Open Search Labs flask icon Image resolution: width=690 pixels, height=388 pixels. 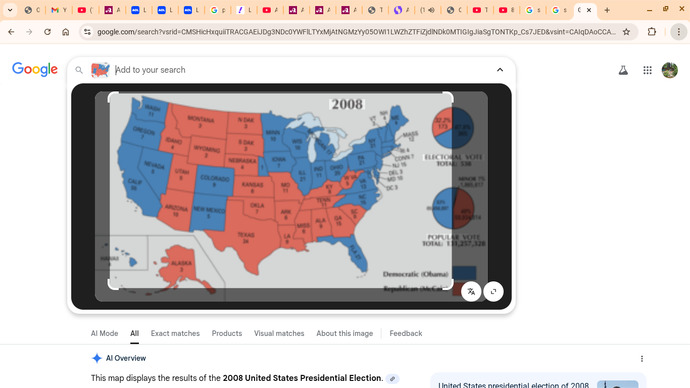tap(623, 70)
